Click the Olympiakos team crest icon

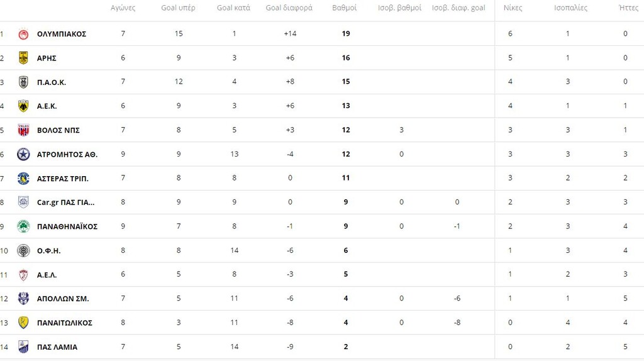point(23,34)
